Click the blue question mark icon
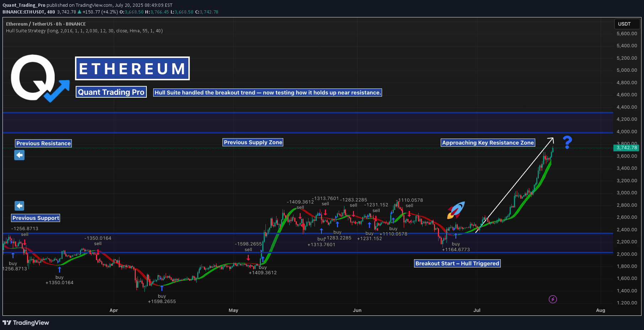This screenshot has width=644, height=330. 568,142
